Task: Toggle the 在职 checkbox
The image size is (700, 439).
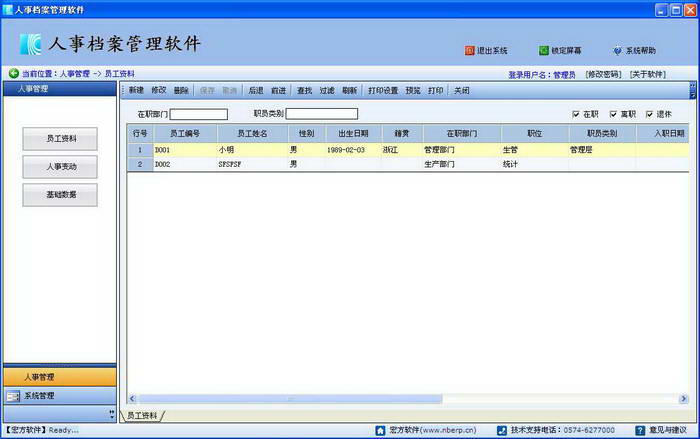Action: (576, 114)
